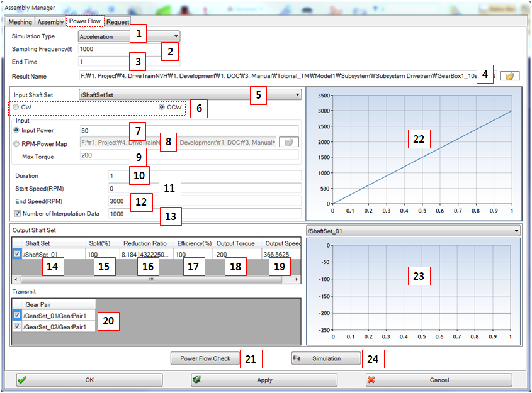Open the folder browser beside Result Name
This screenshot has width=532, height=393.
point(510,75)
